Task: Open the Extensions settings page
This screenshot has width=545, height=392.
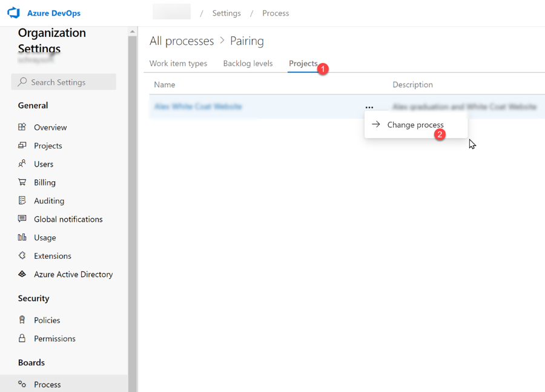Action: click(x=53, y=256)
